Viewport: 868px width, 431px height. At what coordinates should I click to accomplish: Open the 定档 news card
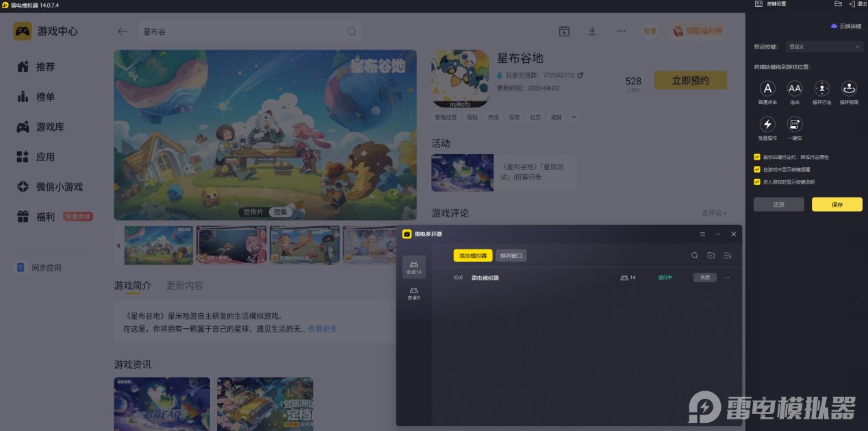265,404
